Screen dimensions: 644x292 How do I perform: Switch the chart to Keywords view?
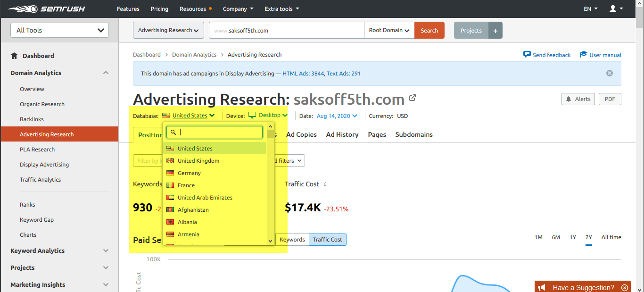click(292, 240)
